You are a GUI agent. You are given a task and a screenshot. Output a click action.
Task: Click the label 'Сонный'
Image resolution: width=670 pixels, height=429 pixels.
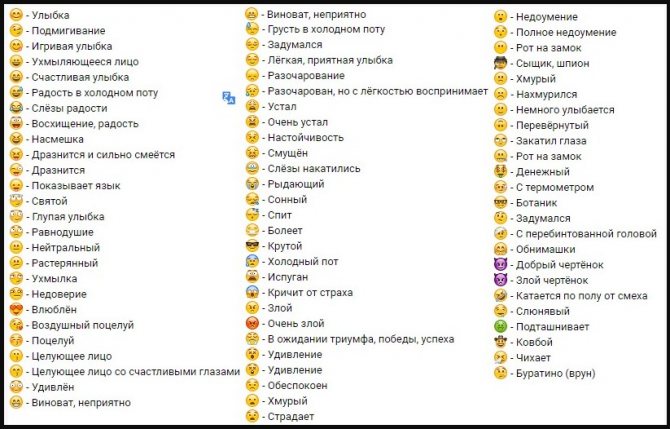287,200
